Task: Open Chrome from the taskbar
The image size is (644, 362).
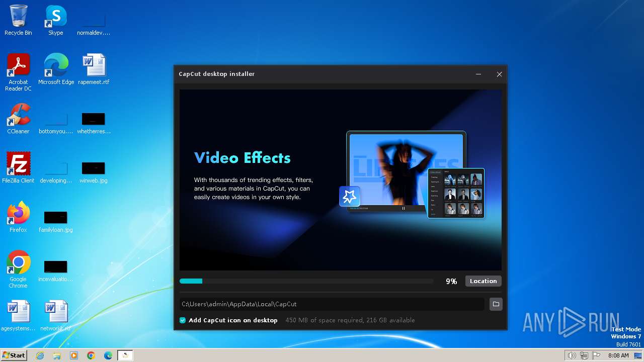Action: [91, 355]
